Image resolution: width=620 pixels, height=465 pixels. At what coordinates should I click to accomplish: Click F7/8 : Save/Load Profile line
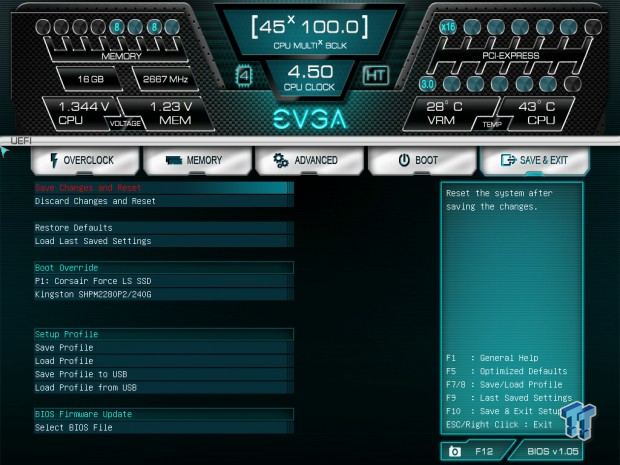(504, 385)
